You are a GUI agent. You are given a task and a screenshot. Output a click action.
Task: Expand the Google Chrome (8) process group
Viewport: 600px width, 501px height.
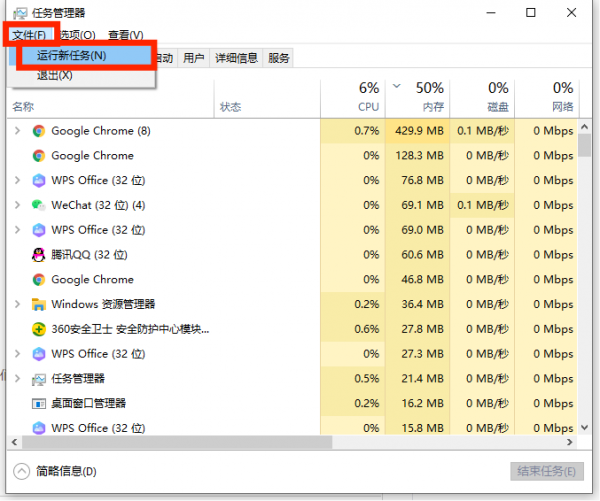17,131
